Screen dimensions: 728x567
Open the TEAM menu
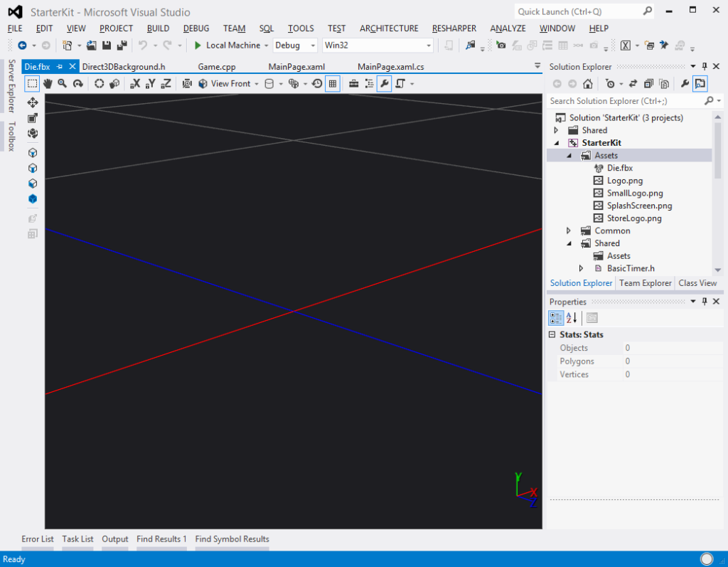tap(234, 28)
